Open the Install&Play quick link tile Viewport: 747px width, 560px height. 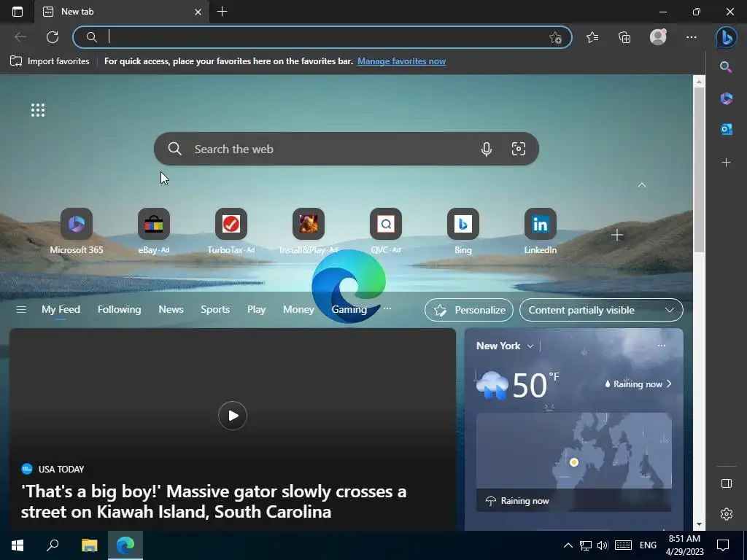(x=309, y=231)
